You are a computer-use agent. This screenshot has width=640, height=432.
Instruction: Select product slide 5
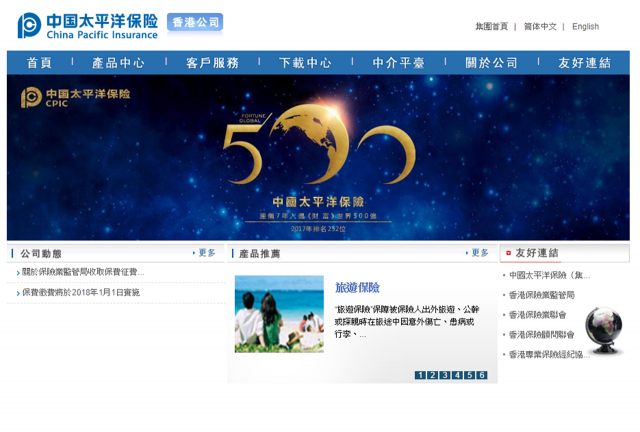click(x=469, y=375)
